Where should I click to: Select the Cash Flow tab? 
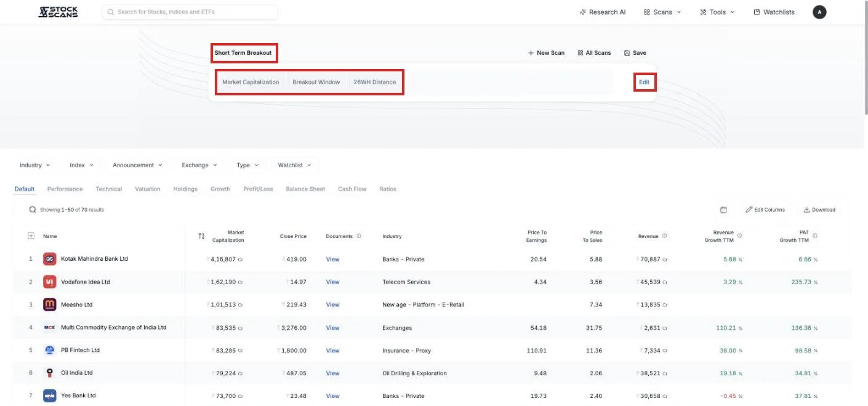tap(352, 189)
